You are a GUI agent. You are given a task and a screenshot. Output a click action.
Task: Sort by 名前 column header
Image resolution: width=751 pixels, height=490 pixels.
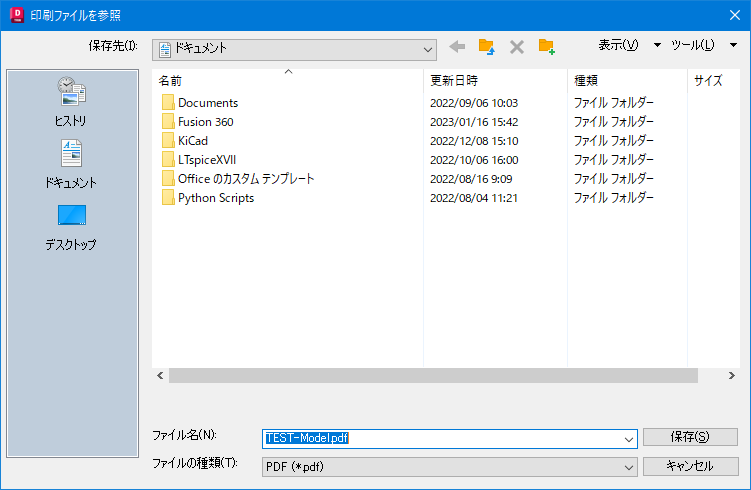coord(288,80)
